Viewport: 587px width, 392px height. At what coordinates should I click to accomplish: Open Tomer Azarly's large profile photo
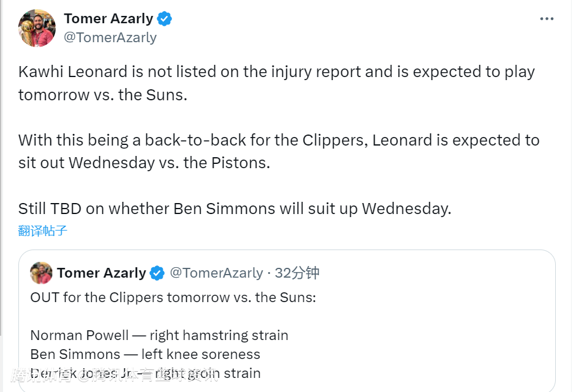(37, 28)
